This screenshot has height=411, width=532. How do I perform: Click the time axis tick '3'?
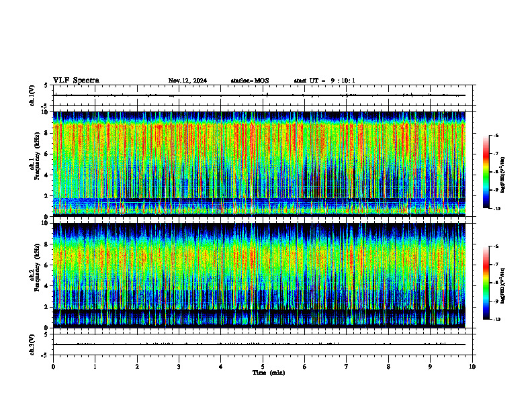[x=179, y=367]
